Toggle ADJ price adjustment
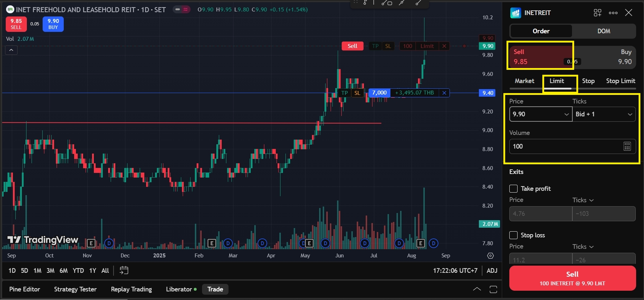Screen dimensions: 644x300 click(492, 271)
